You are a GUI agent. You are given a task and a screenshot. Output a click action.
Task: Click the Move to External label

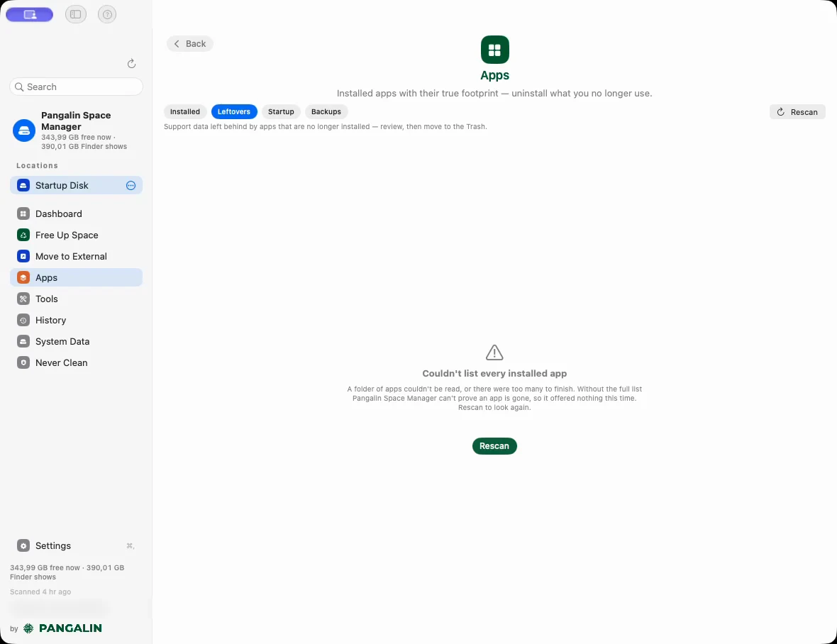71,256
